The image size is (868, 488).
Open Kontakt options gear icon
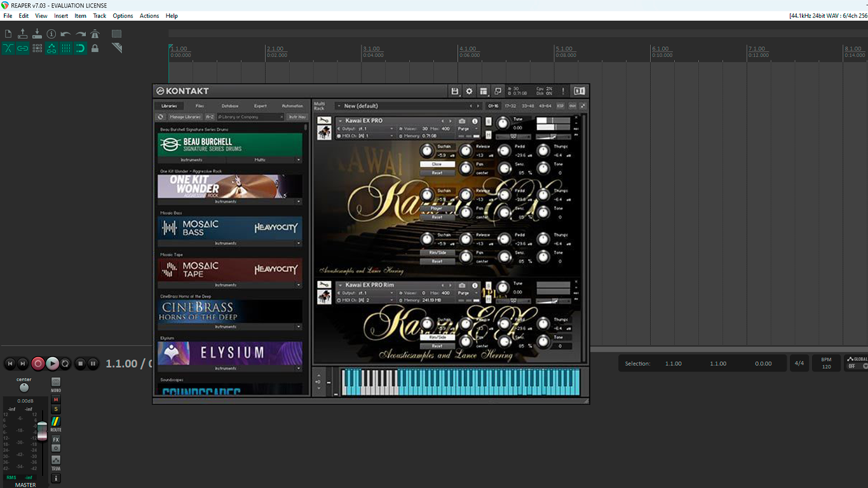(x=470, y=91)
